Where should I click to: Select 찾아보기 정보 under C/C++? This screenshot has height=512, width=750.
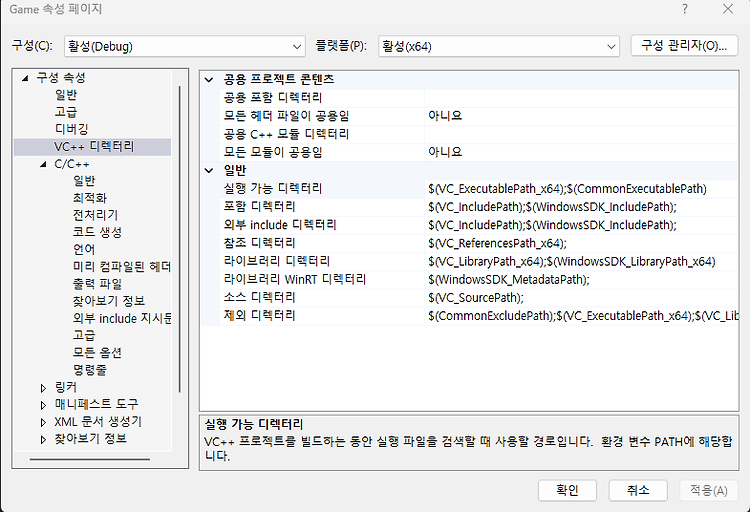click(x=109, y=301)
